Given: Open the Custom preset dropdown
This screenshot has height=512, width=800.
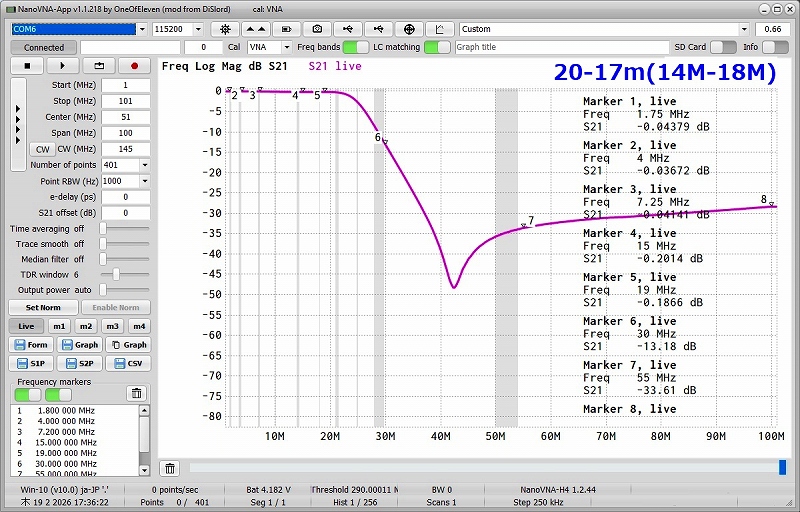Looking at the screenshot, I should 743,29.
